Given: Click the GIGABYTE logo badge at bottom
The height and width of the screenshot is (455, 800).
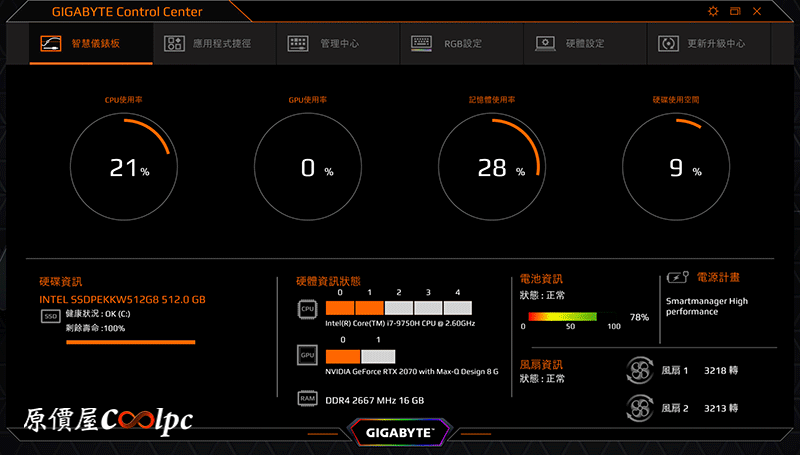Looking at the screenshot, I should (x=399, y=433).
